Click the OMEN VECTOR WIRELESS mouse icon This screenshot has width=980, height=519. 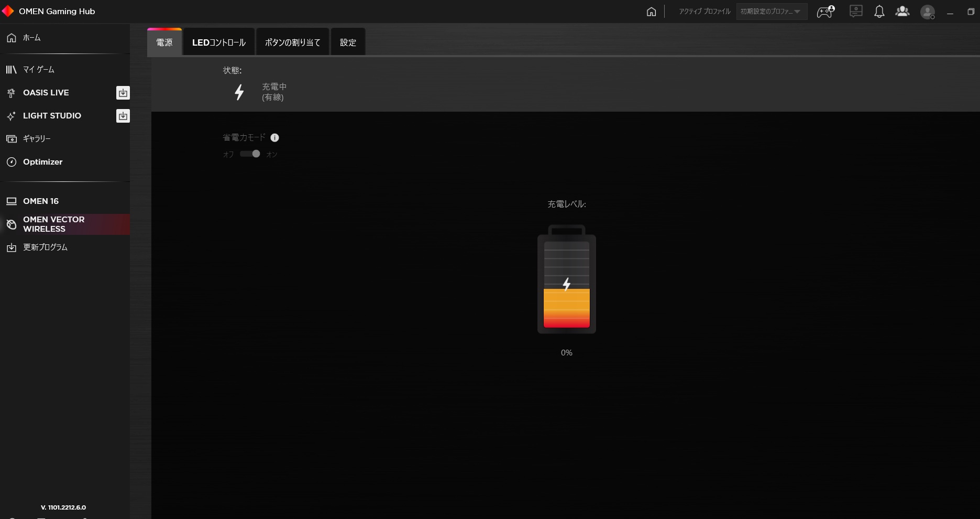(12, 224)
